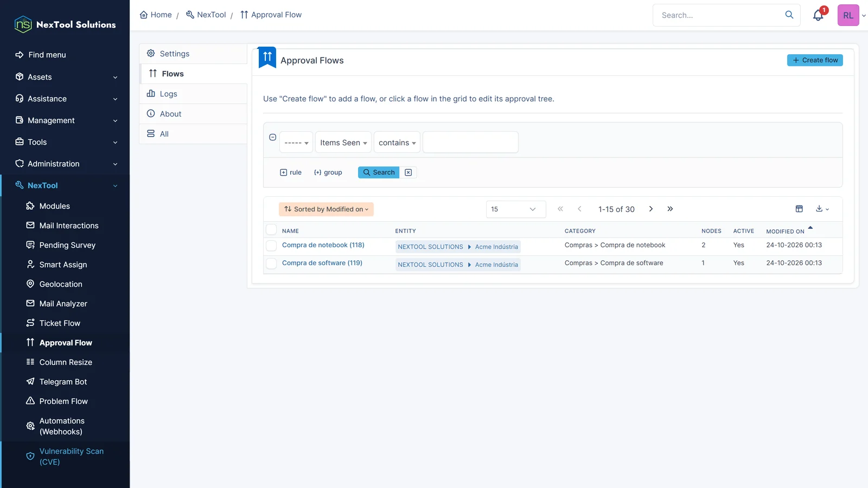Image resolution: width=868 pixels, height=488 pixels.
Task: Click the global Search input
Action: pyautogui.click(x=719, y=15)
